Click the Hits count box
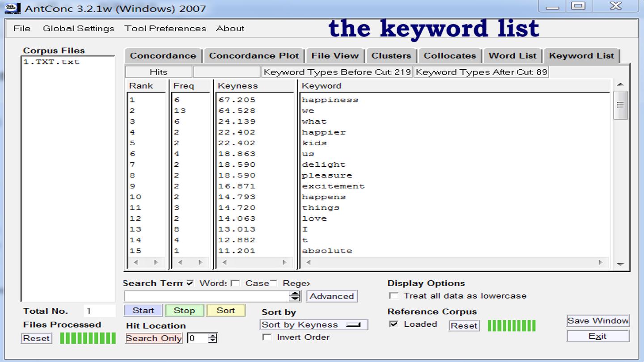The height and width of the screenshot is (362, 644). click(159, 72)
